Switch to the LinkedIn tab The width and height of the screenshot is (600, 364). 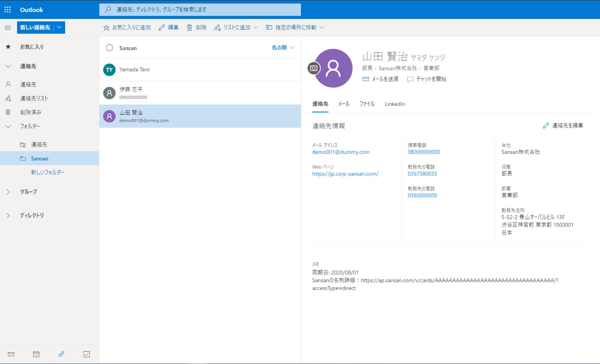pyautogui.click(x=395, y=104)
